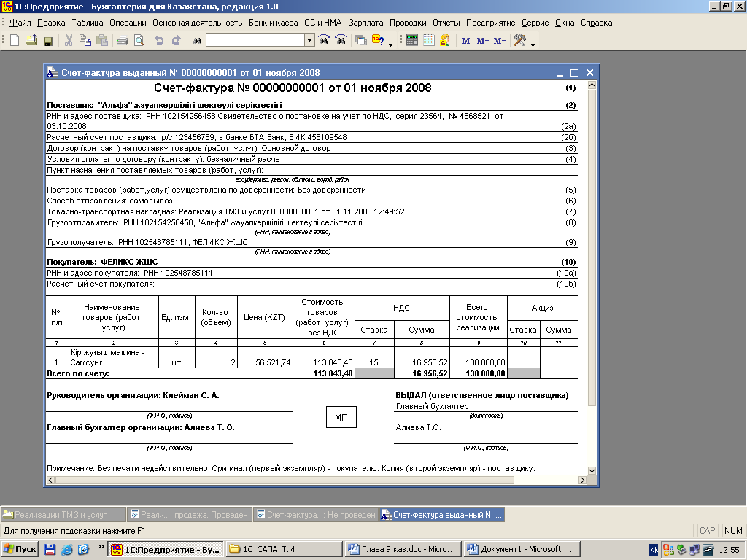Select cell with price 56 521,74

coord(265,357)
